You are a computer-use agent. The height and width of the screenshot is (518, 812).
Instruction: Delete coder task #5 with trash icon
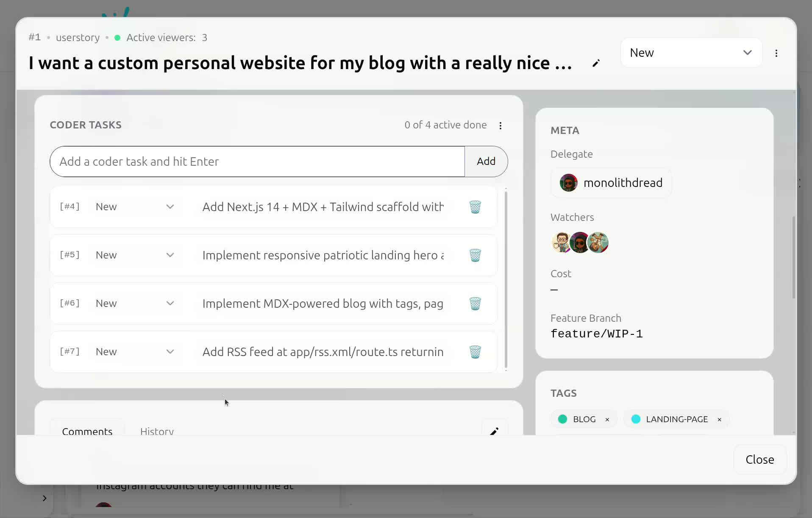[x=475, y=255]
